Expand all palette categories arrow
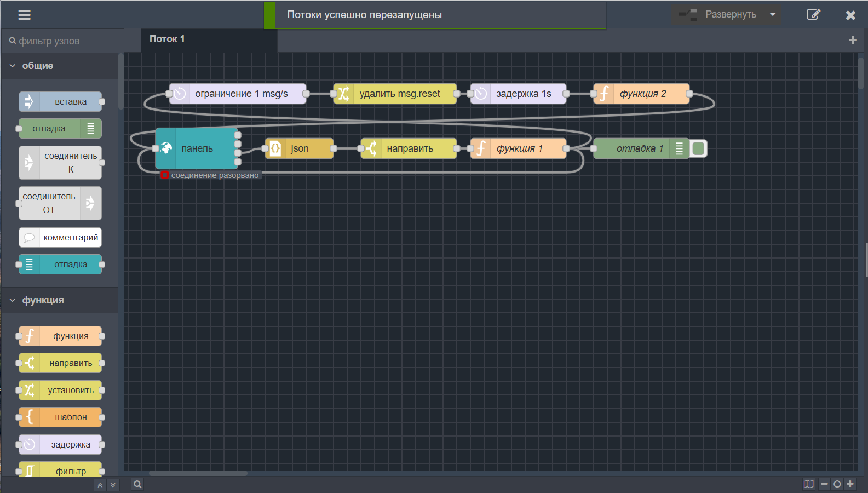 pos(113,485)
